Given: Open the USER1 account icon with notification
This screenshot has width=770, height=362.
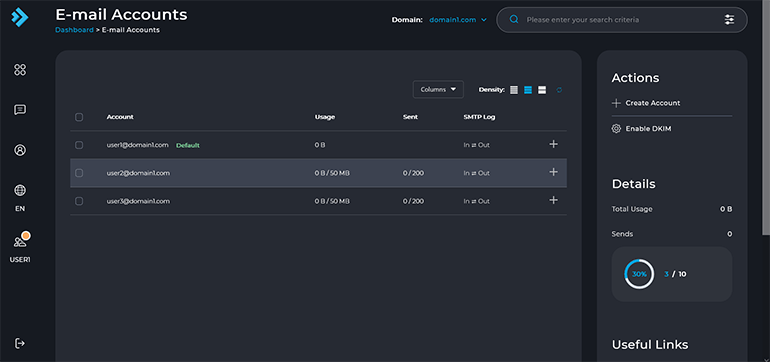Looking at the screenshot, I should [x=21, y=240].
